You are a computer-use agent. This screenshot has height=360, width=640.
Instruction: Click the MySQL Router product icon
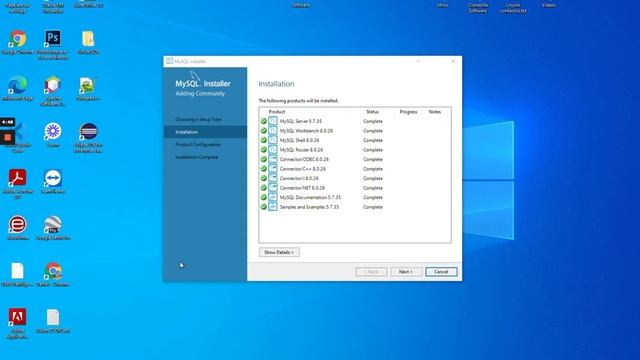273,149
